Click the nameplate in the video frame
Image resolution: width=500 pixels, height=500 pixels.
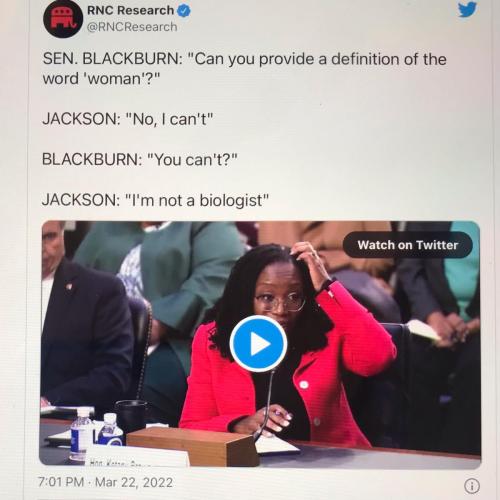pyautogui.click(x=138, y=459)
